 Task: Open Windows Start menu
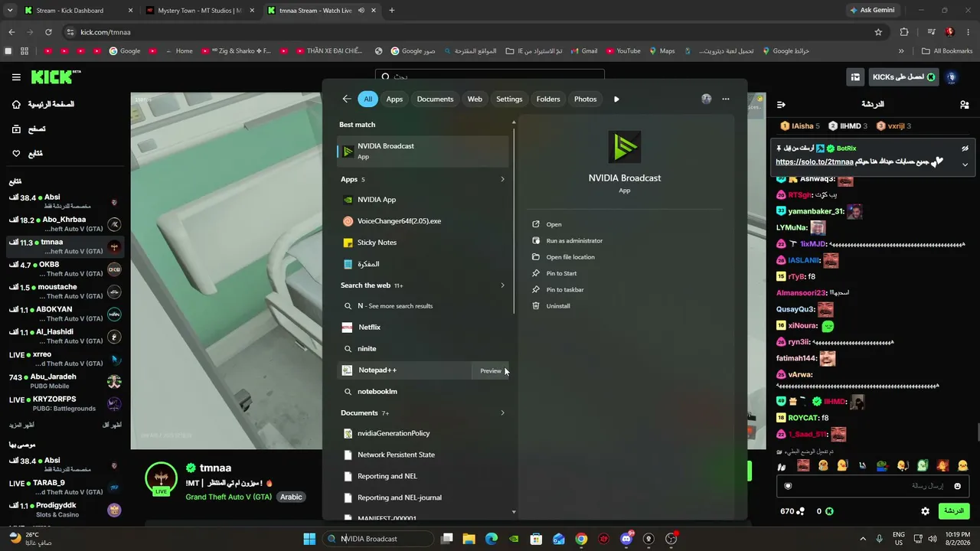click(x=309, y=539)
